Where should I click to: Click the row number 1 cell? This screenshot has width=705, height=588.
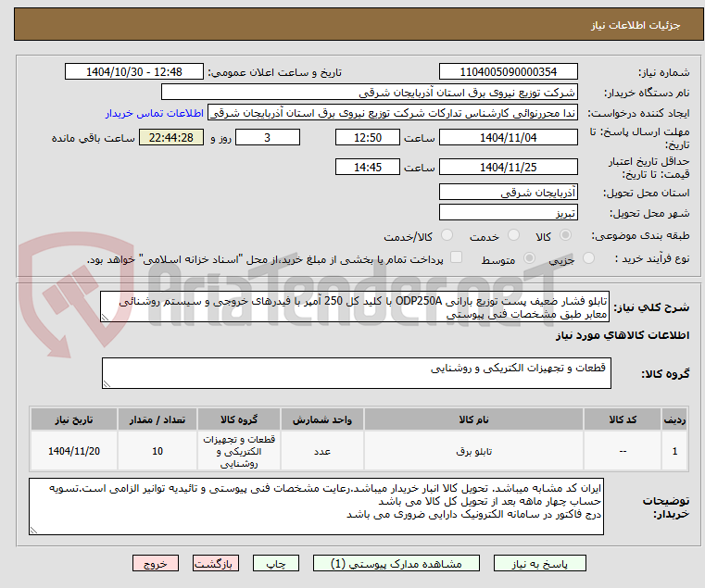tap(674, 451)
